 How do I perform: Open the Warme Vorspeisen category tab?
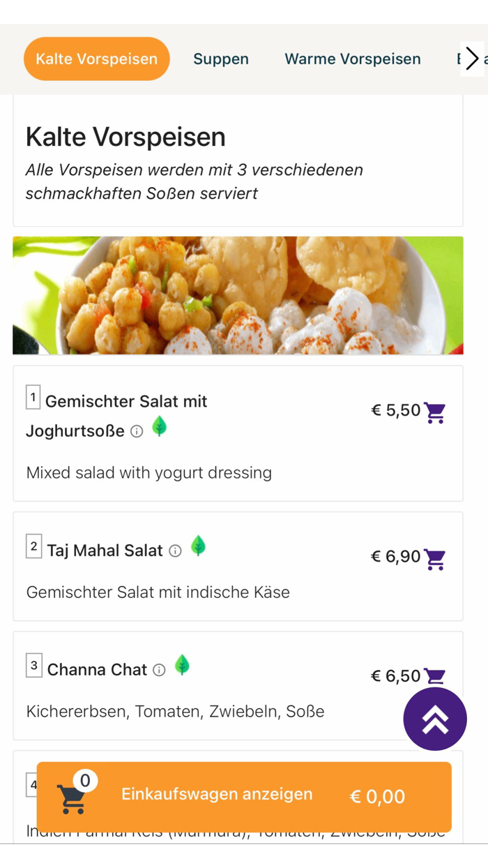pos(352,59)
